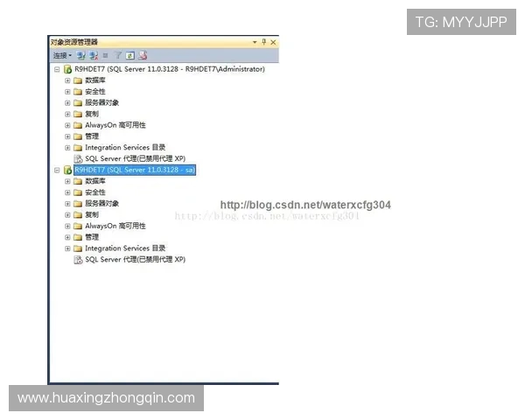Click the Stop toolbar icon
Viewport: 525px width, 420px height.
point(105,55)
